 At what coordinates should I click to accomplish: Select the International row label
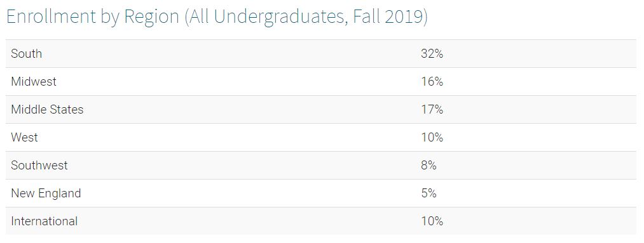click(x=45, y=221)
